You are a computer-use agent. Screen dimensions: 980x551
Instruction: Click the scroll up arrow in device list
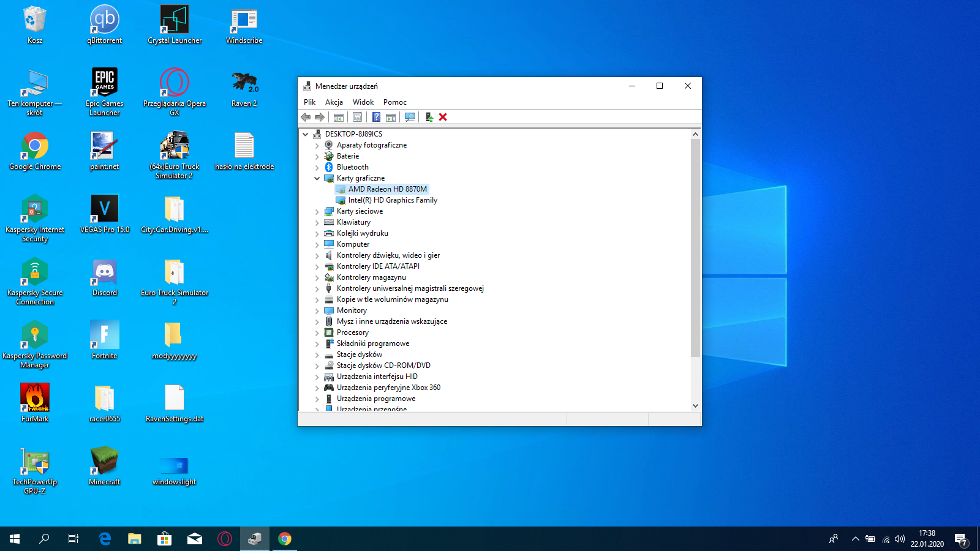[x=695, y=134]
